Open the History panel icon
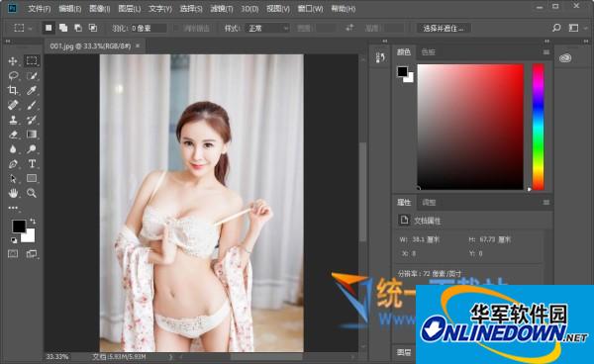 pyautogui.click(x=380, y=57)
